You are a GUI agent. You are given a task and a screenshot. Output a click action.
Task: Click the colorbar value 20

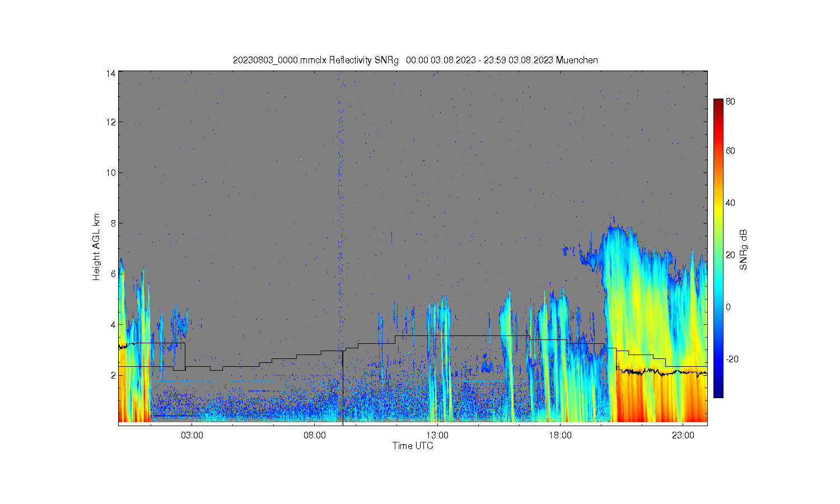(731, 255)
